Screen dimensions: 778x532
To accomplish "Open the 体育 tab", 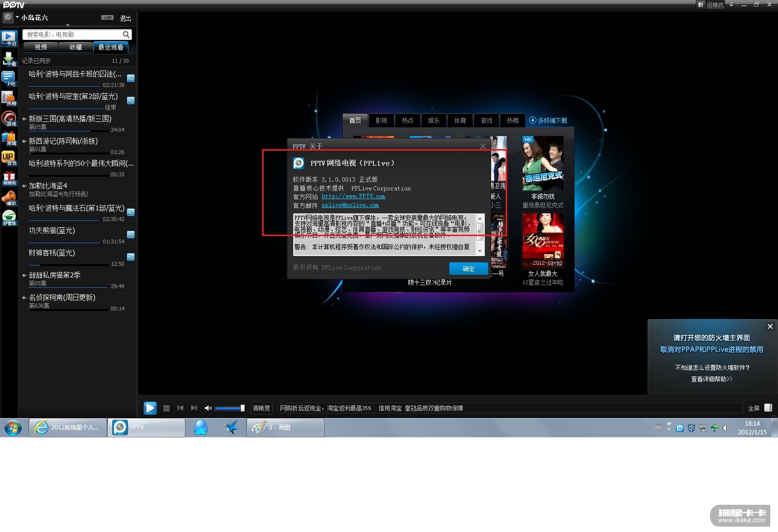I will (x=460, y=120).
